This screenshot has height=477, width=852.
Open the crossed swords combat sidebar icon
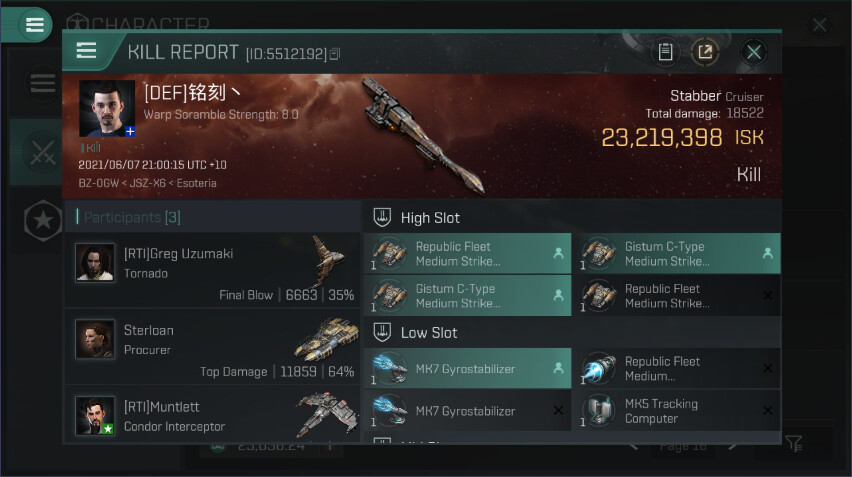click(42, 153)
